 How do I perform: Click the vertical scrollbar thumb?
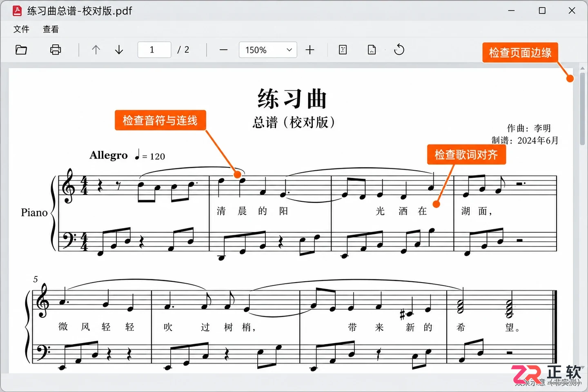pyautogui.click(x=582, y=108)
